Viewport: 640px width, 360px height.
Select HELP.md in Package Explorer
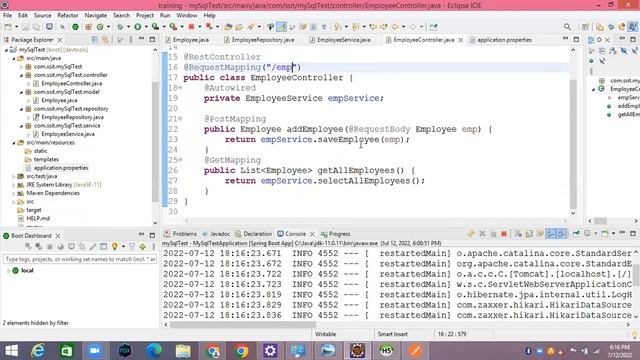38,218
